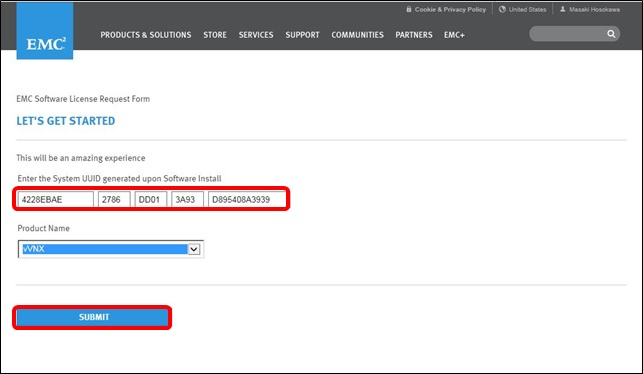Click the 'This will be an amazing experience' text
Viewport: 643px width, 374px height.
(x=81, y=158)
